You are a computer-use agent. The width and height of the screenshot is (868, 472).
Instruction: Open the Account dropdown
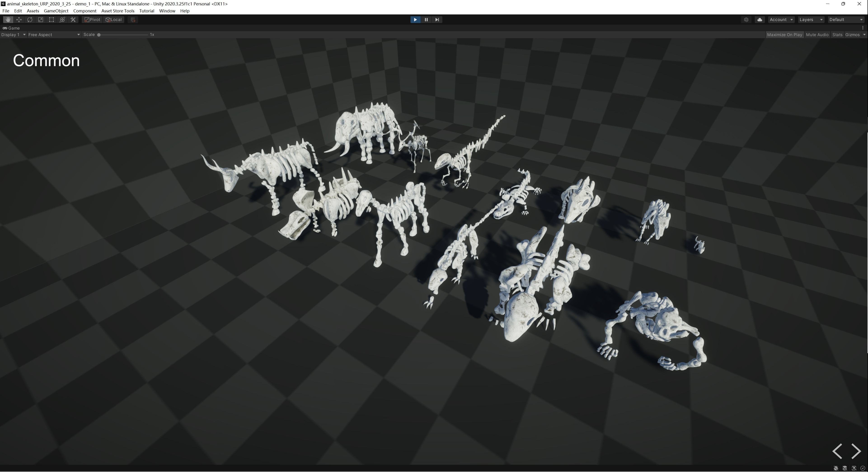click(x=781, y=20)
